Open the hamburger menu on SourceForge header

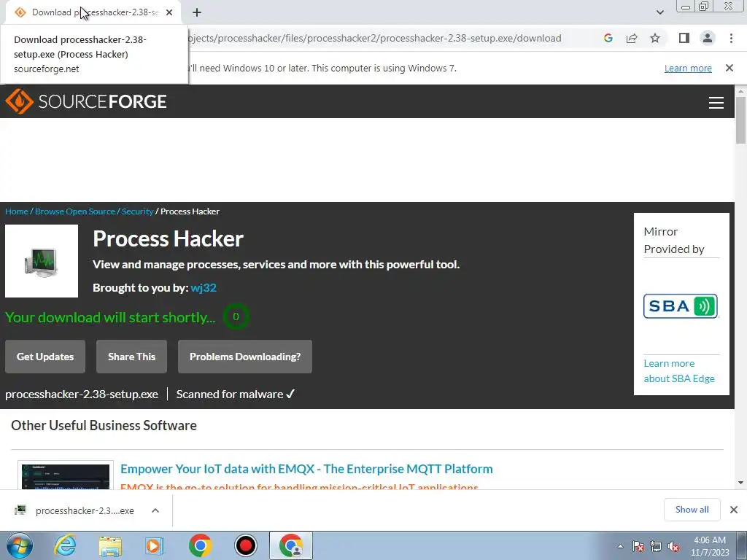pyautogui.click(x=716, y=102)
